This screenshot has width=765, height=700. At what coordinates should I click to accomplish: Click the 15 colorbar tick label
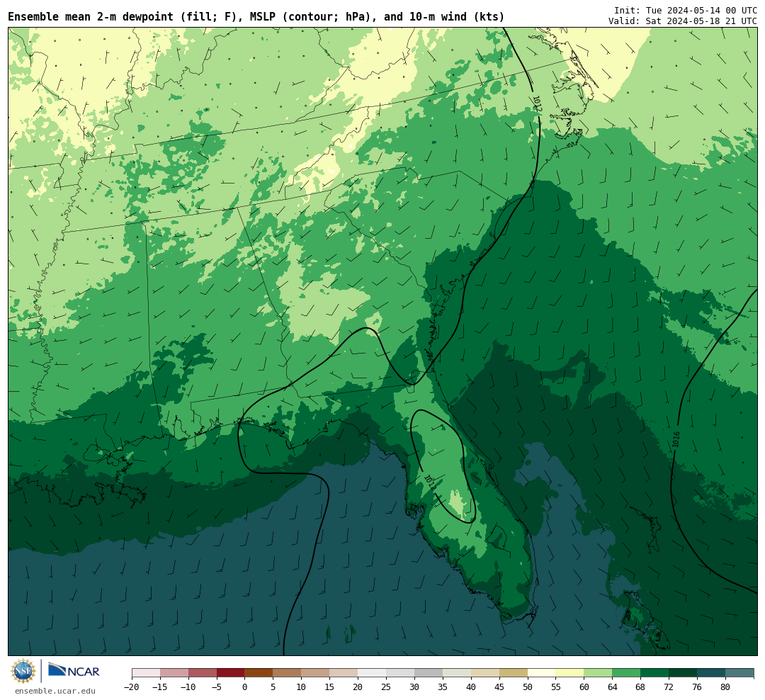coord(330,687)
